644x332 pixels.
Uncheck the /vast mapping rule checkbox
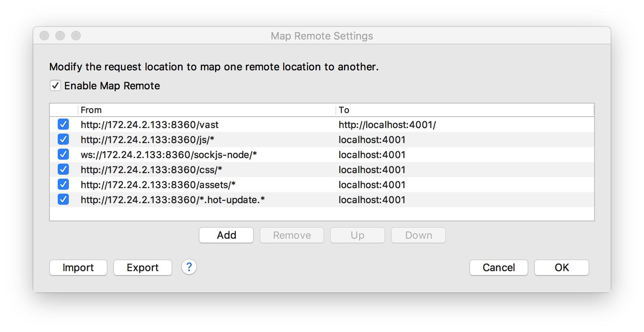pyautogui.click(x=63, y=124)
